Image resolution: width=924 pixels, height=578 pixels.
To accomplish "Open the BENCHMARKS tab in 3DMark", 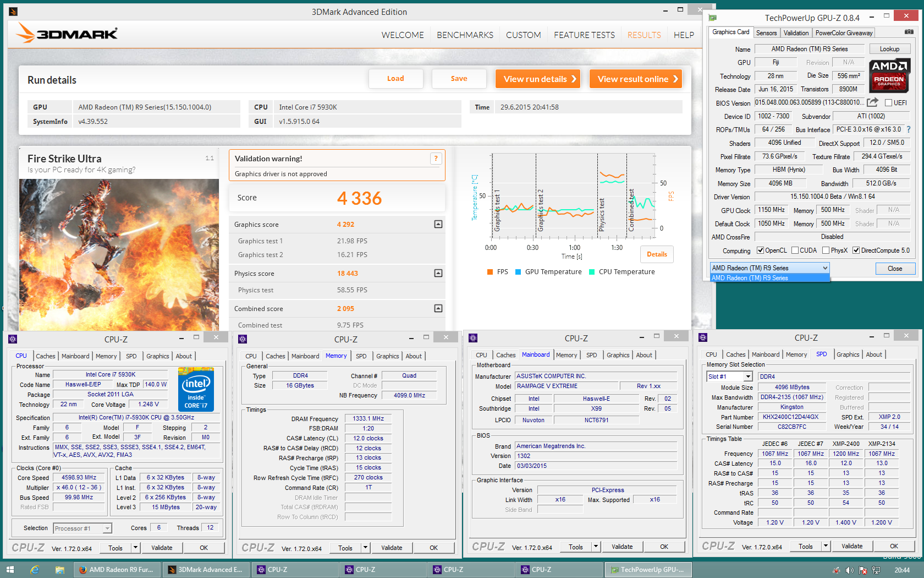I will pyautogui.click(x=465, y=35).
